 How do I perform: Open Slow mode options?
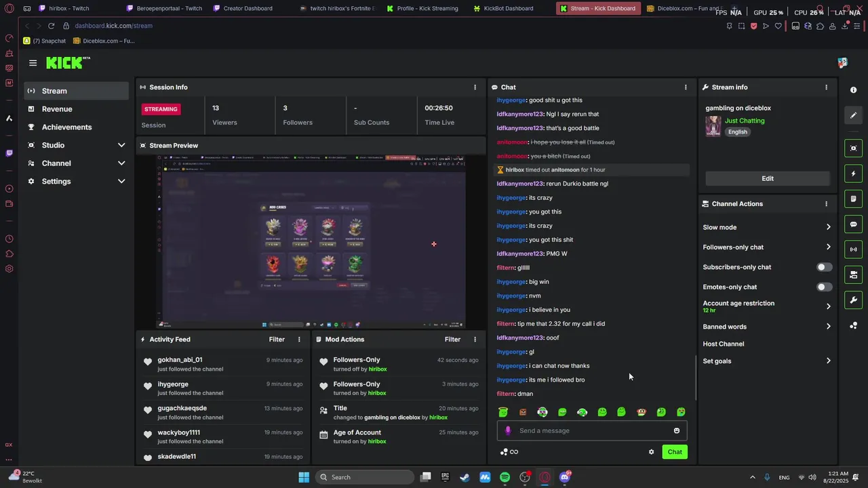[x=767, y=228]
